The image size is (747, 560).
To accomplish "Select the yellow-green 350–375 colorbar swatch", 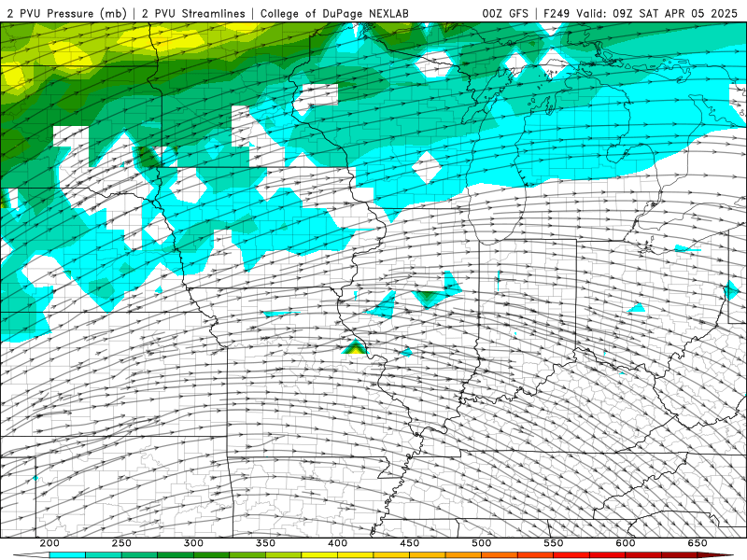I will coord(284,555).
